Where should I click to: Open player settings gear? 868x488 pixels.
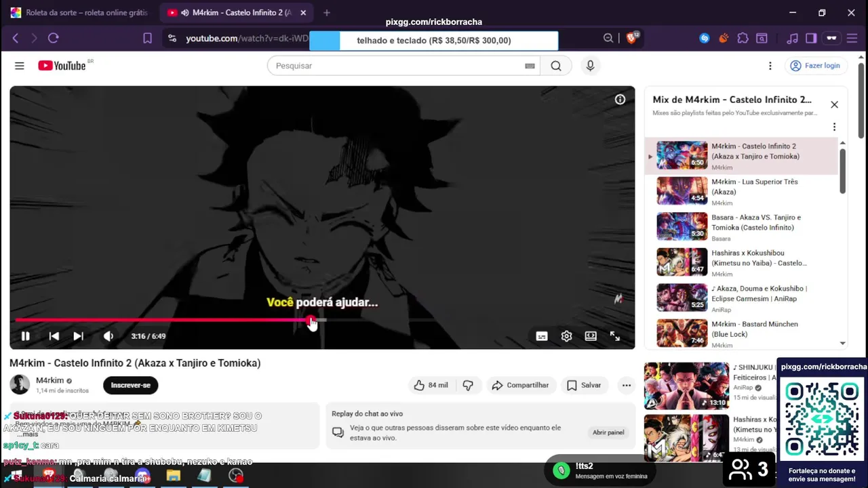click(566, 336)
